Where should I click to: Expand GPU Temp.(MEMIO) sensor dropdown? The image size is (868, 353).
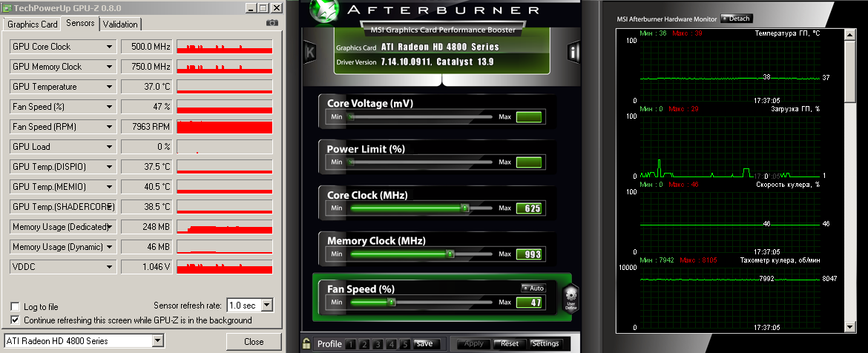pyautogui.click(x=110, y=187)
